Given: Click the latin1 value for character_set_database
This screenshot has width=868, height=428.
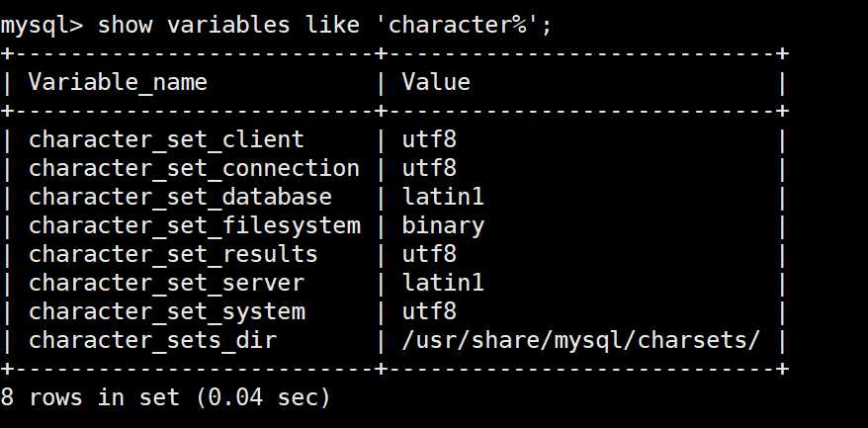Looking at the screenshot, I should (443, 197).
